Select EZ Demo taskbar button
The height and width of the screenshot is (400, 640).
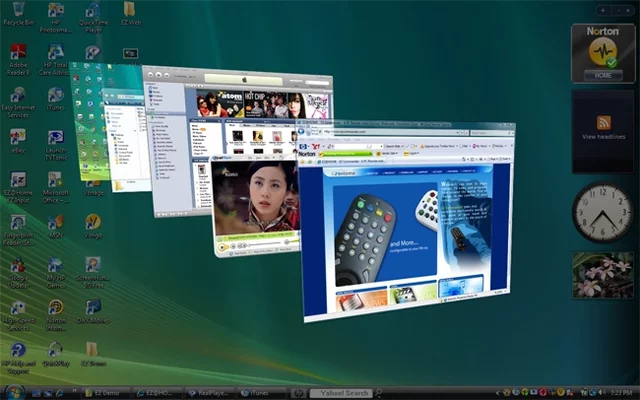point(105,393)
